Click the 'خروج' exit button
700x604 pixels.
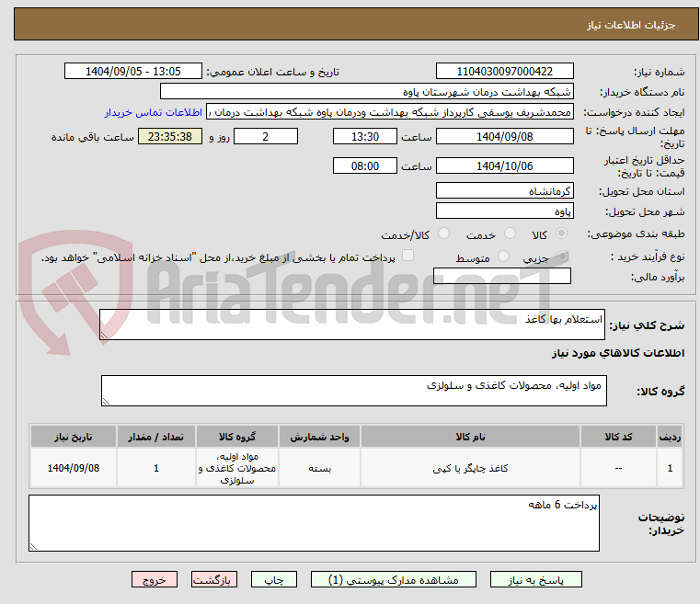[154, 579]
